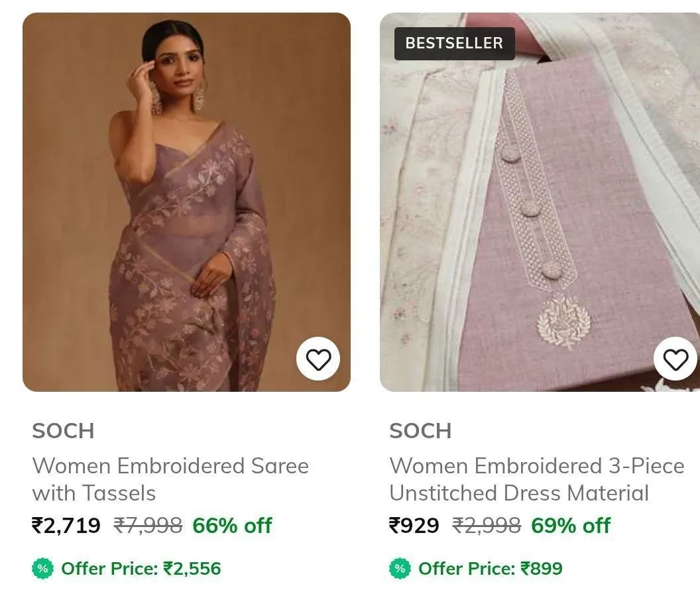700x592 pixels.
Task: Select Offer Price ₹899 text
Action: 491,568
